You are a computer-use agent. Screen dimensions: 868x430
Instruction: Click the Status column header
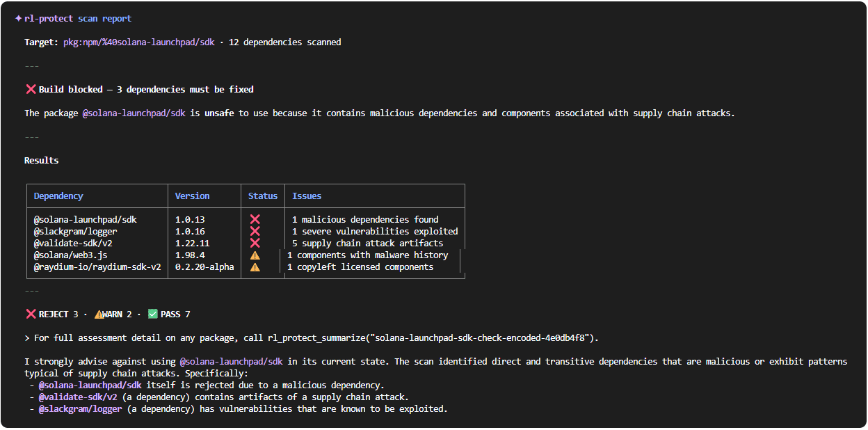point(262,196)
